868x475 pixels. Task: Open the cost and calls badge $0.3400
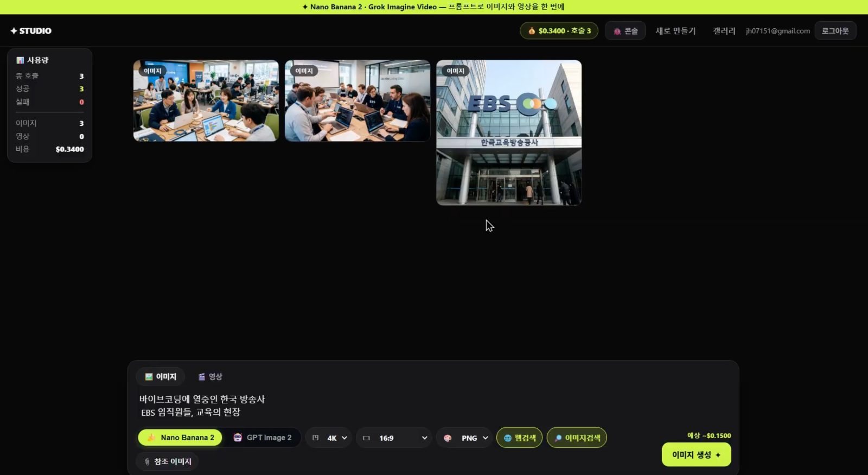tap(559, 31)
